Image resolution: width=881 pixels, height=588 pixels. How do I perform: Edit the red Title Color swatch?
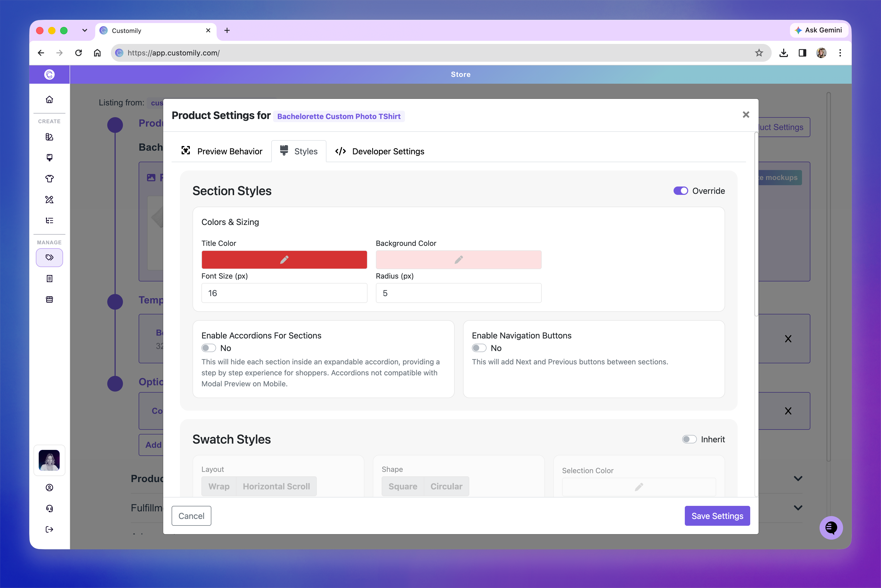(284, 259)
